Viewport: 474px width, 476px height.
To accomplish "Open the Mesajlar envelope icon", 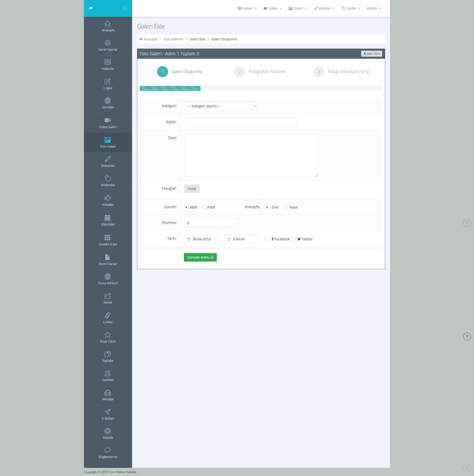I will tap(108, 393).
